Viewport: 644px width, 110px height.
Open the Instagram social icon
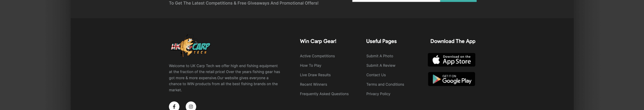point(191,106)
